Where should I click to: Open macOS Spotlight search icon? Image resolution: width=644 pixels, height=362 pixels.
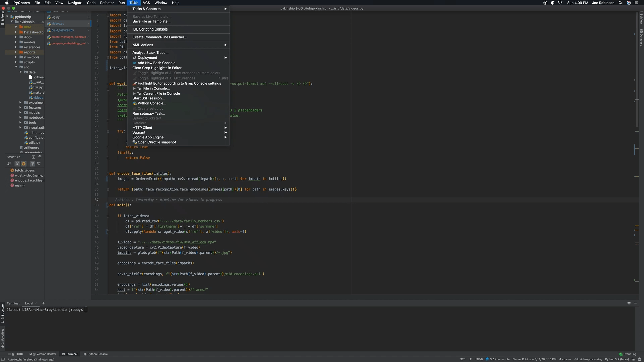(620, 3)
